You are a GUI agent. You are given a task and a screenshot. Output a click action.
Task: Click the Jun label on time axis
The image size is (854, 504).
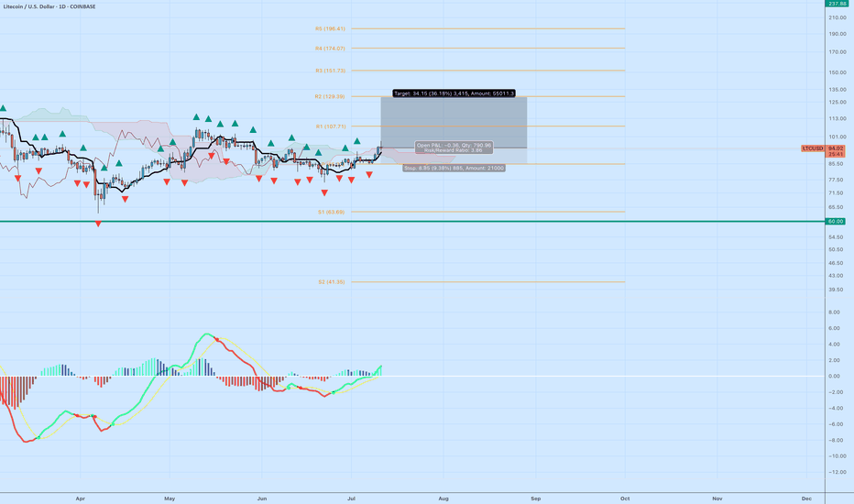[x=262, y=499]
